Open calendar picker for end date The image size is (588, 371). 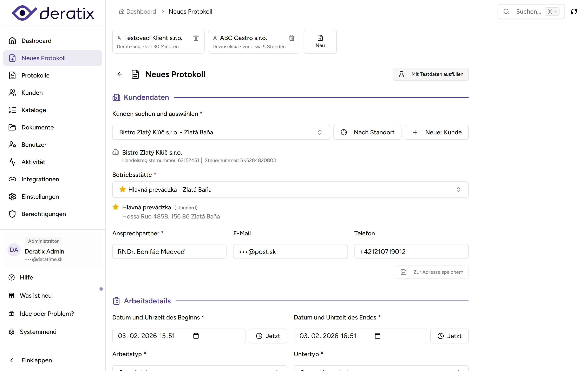(377, 336)
